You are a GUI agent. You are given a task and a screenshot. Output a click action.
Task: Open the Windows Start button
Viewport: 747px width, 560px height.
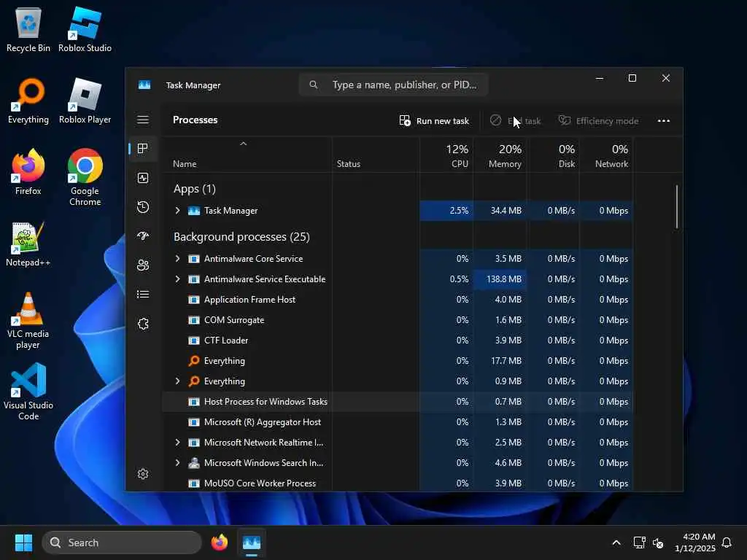23,542
